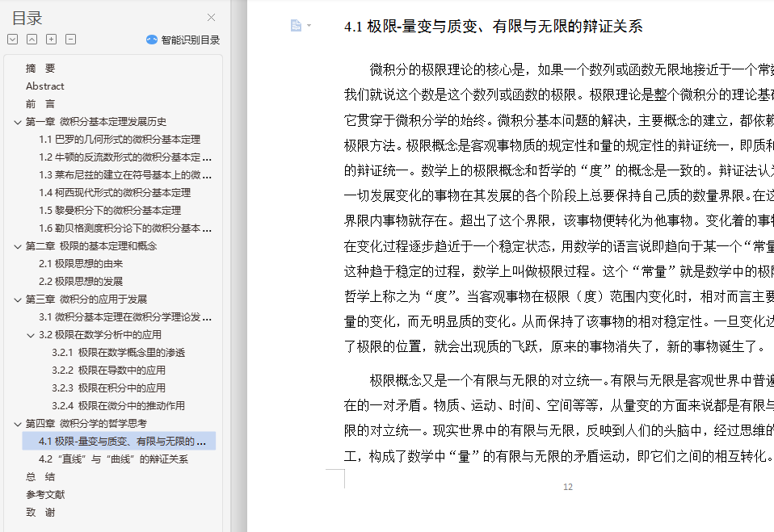Click paragraph starting 极限概念又是一个有限与无限
Image resolution: width=774 pixels, height=532 pixels.
coord(559,418)
